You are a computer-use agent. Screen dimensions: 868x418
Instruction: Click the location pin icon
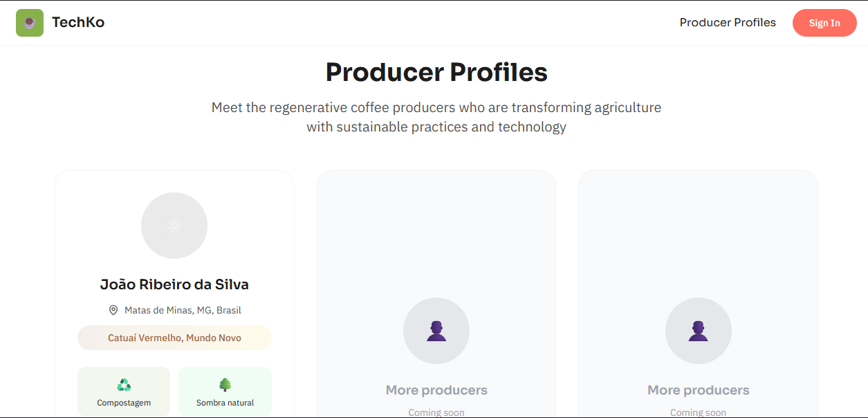click(113, 311)
